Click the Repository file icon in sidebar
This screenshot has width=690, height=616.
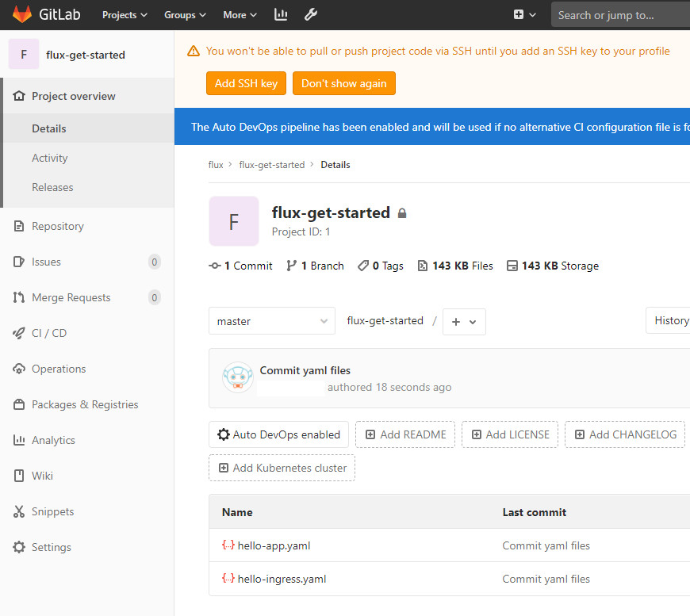[x=19, y=226]
